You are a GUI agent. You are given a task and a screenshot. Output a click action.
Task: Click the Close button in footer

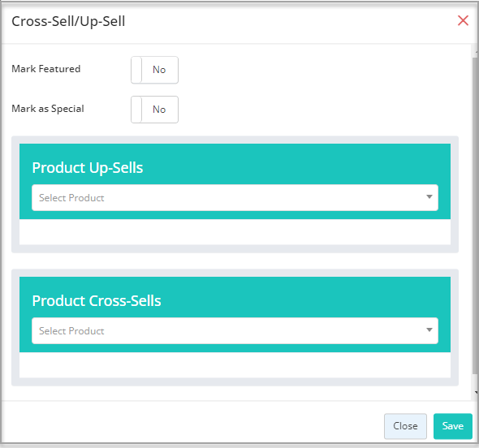(405, 426)
